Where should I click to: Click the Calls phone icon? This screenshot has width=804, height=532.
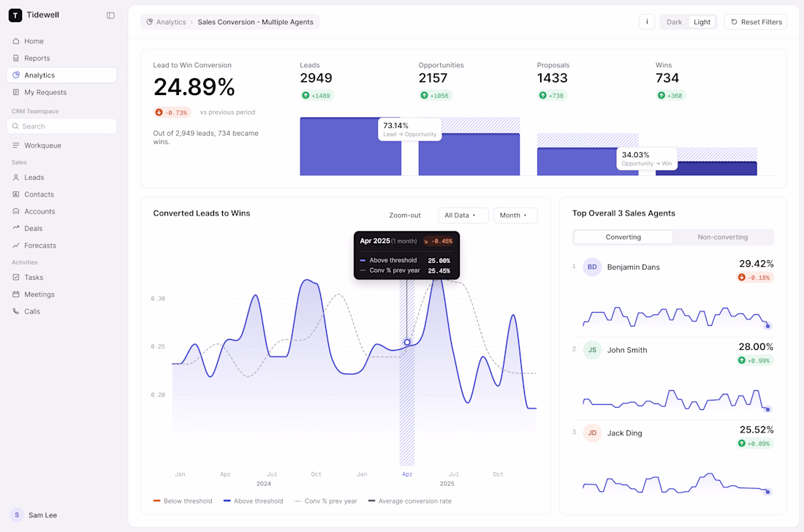coord(16,311)
